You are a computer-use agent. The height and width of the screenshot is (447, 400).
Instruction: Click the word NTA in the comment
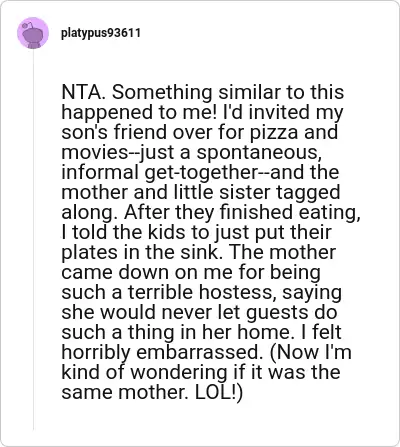80,92
